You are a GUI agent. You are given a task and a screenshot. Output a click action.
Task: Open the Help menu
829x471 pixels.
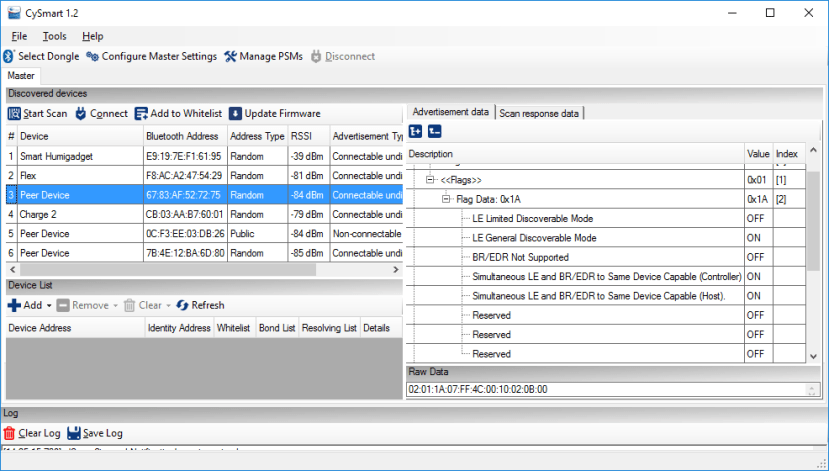[x=93, y=36]
